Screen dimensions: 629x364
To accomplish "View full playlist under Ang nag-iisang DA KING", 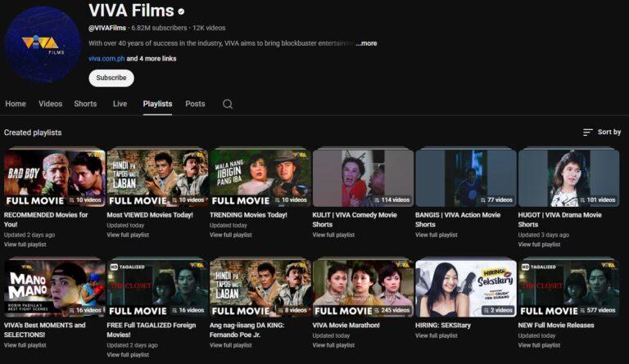I will tap(231, 345).
